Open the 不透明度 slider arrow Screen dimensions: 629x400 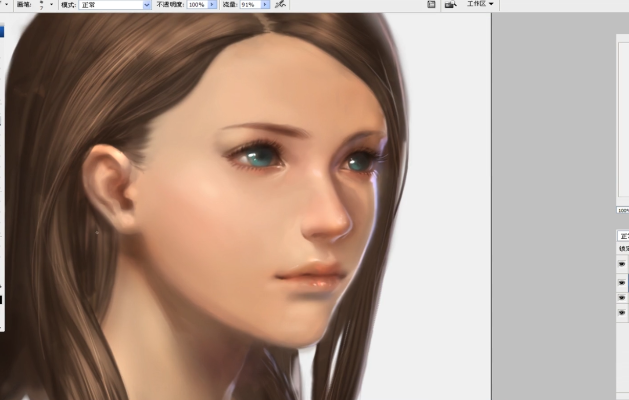point(212,5)
